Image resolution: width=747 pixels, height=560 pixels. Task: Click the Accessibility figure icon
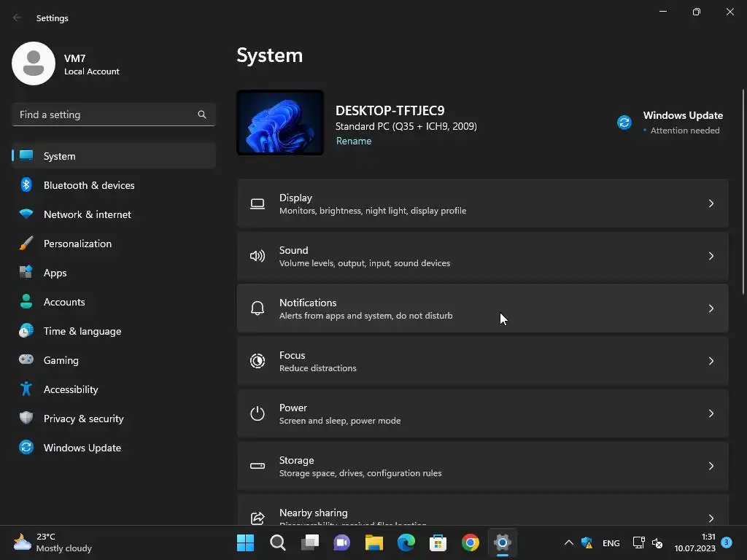26,389
